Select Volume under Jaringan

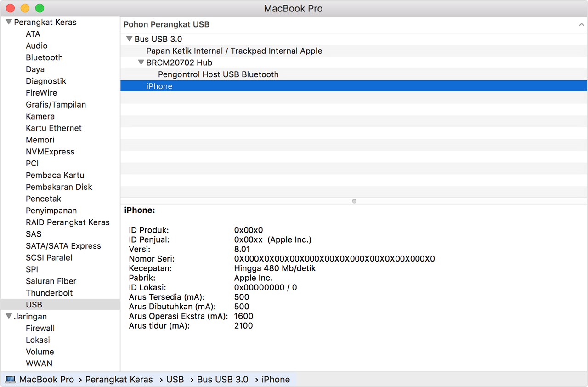point(40,352)
